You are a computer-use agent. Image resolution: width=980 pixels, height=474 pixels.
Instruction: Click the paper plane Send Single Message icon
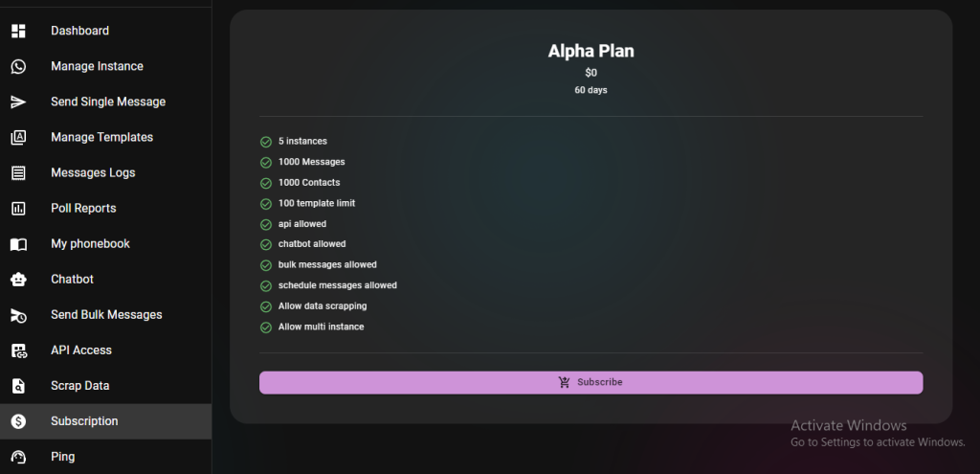tap(19, 102)
